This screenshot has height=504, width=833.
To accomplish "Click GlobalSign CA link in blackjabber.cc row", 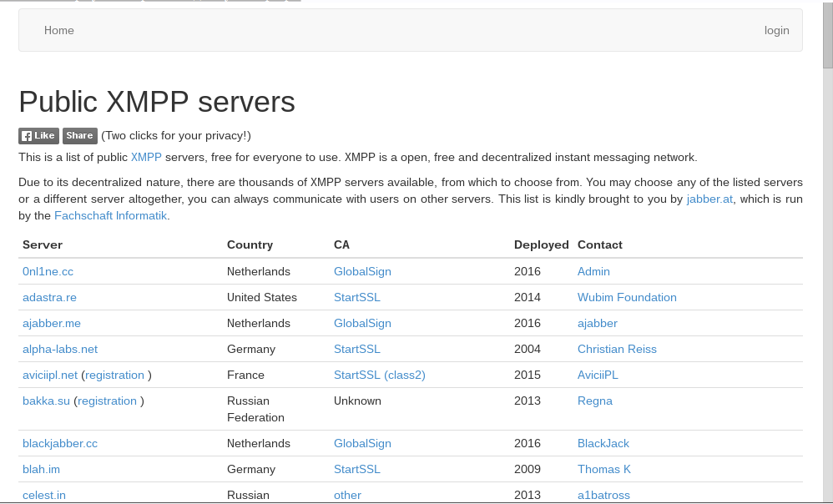I will (362, 443).
